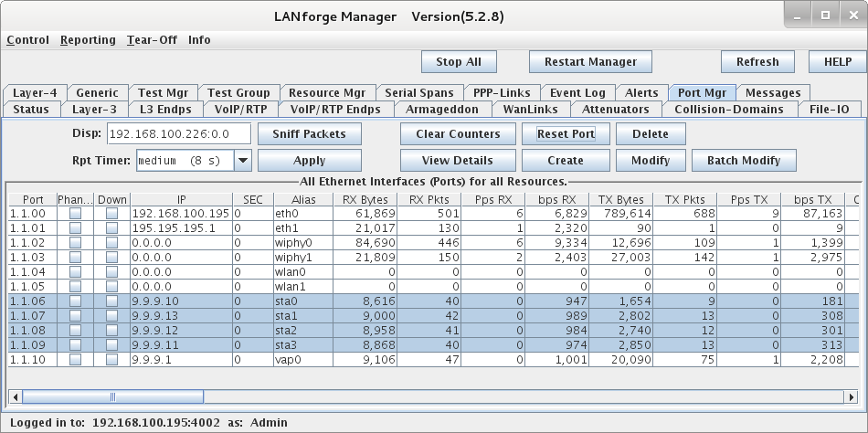Switch to the WanLinks tab
This screenshot has height=433, width=868.
(530, 109)
